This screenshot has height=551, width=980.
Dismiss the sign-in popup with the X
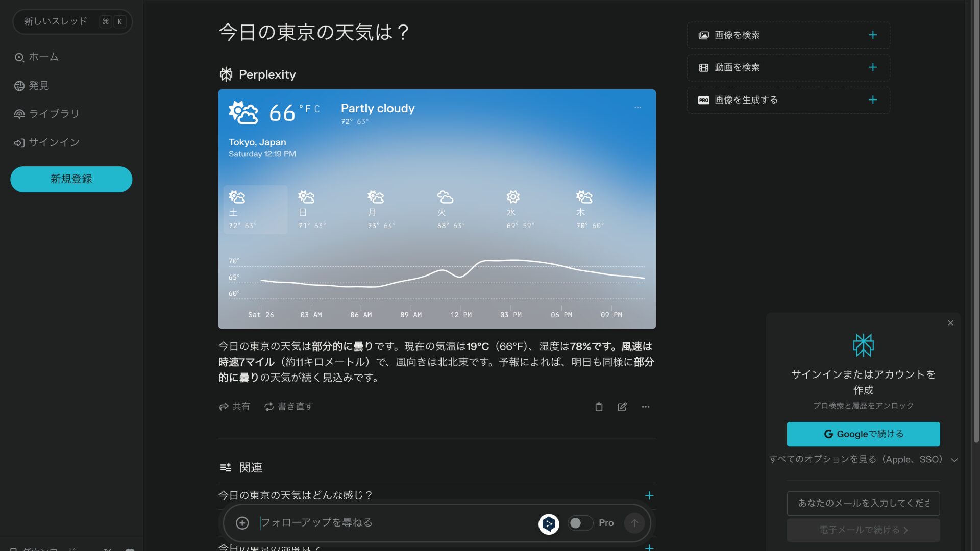(950, 323)
